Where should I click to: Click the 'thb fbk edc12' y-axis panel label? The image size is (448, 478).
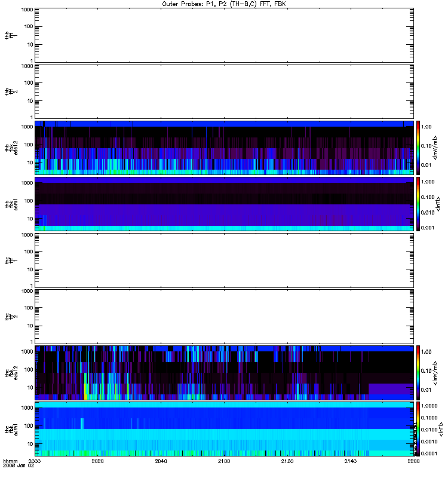(11, 148)
